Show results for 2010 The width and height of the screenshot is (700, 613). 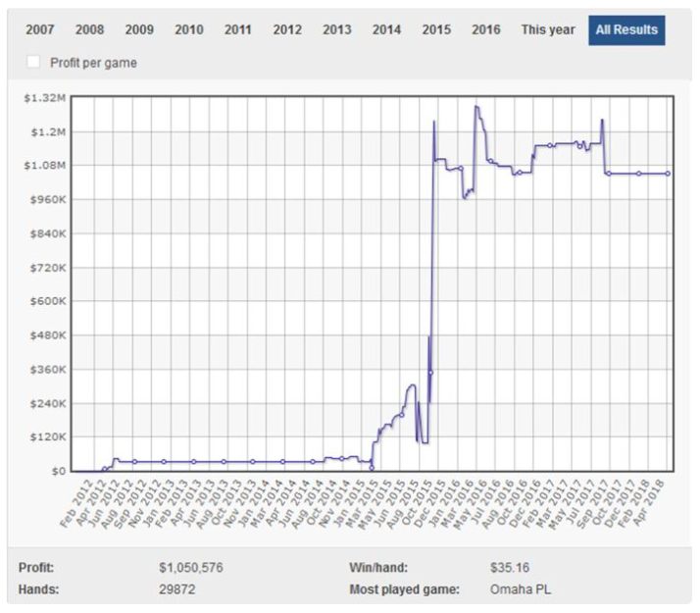tap(188, 29)
